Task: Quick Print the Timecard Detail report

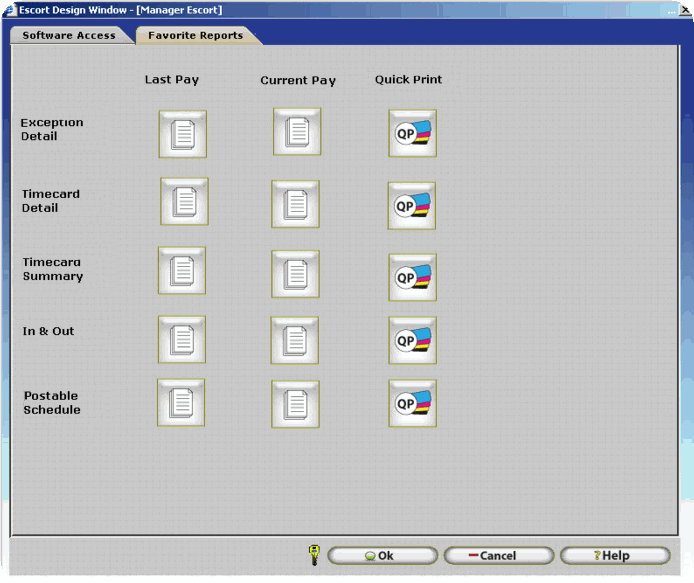Action: pyautogui.click(x=412, y=206)
